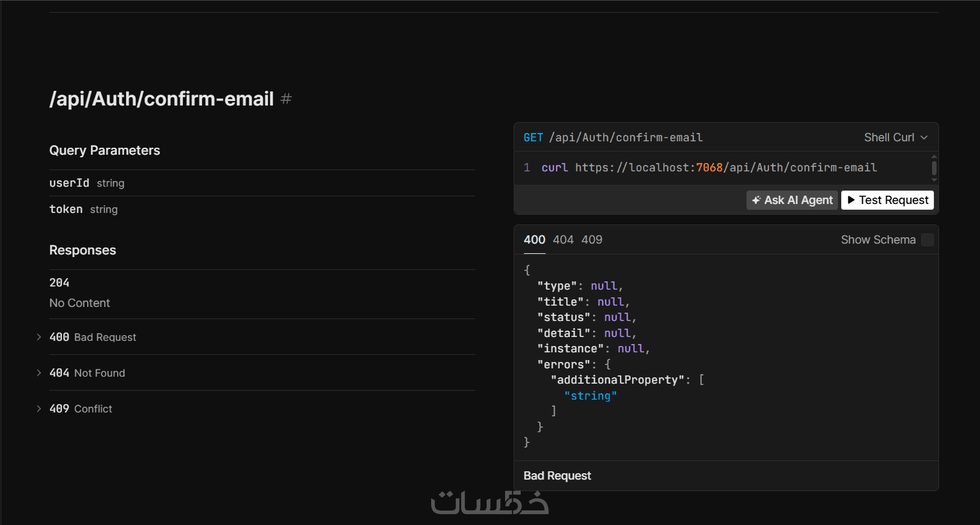Click the /api/Auth/confirm-email heading

click(161, 99)
